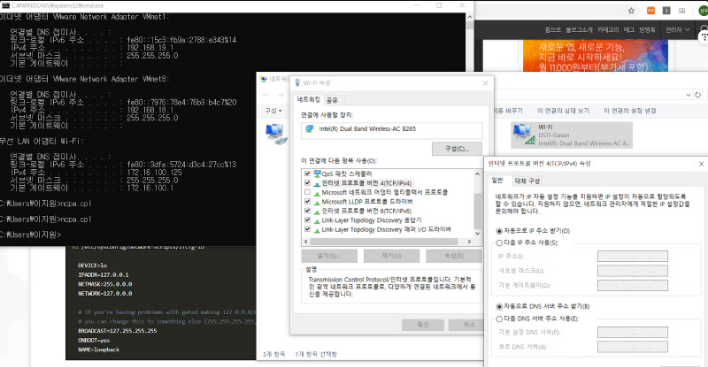Click the green profile avatar in browser
Screen dimensions: 708x367
(x=703, y=10)
